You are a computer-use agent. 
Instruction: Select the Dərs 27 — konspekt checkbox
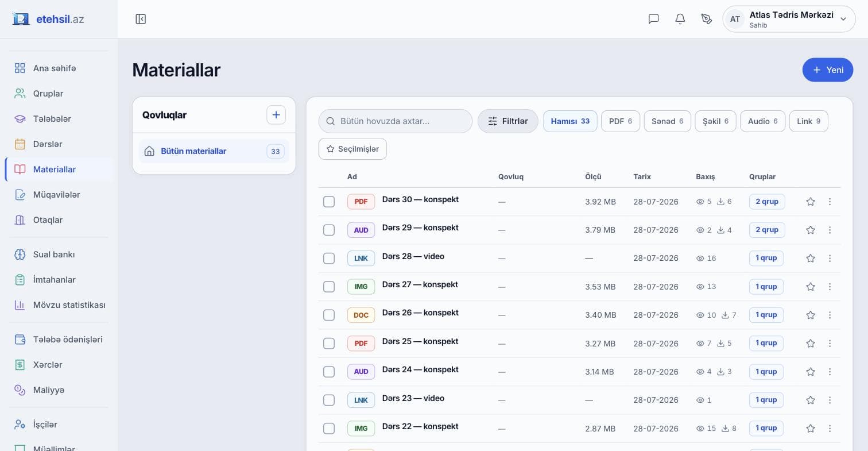(x=329, y=287)
